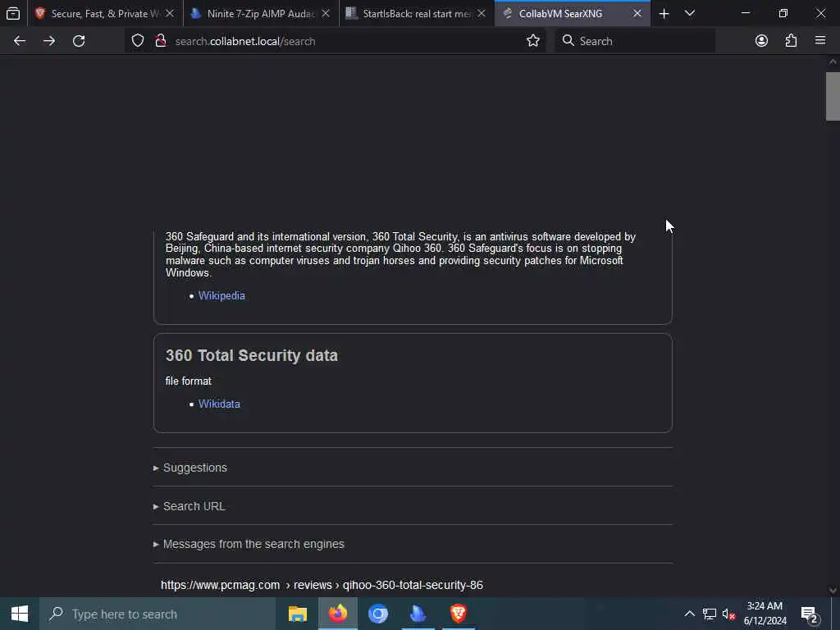Open a new tab with plus button

(x=664, y=13)
